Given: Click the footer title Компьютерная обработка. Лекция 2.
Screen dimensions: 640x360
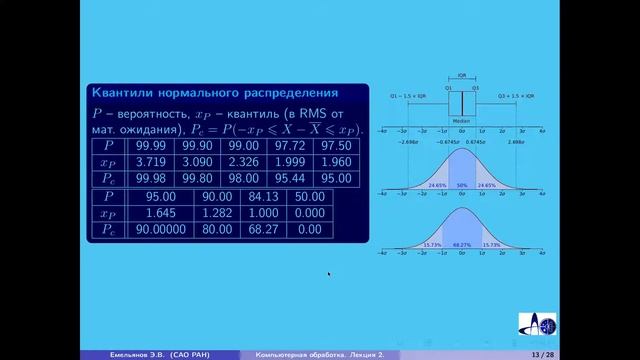Looking at the screenshot, I should tap(320, 355).
